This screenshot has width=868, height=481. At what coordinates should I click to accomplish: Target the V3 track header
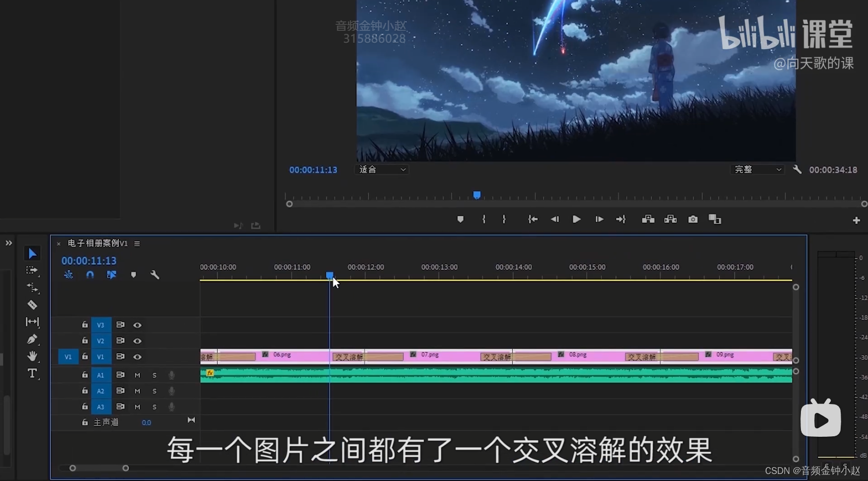(101, 325)
